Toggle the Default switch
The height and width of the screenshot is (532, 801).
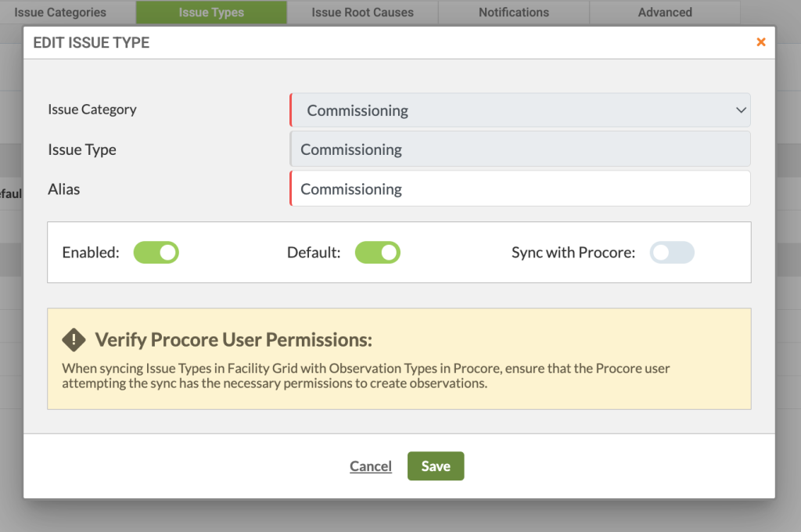pyautogui.click(x=378, y=253)
